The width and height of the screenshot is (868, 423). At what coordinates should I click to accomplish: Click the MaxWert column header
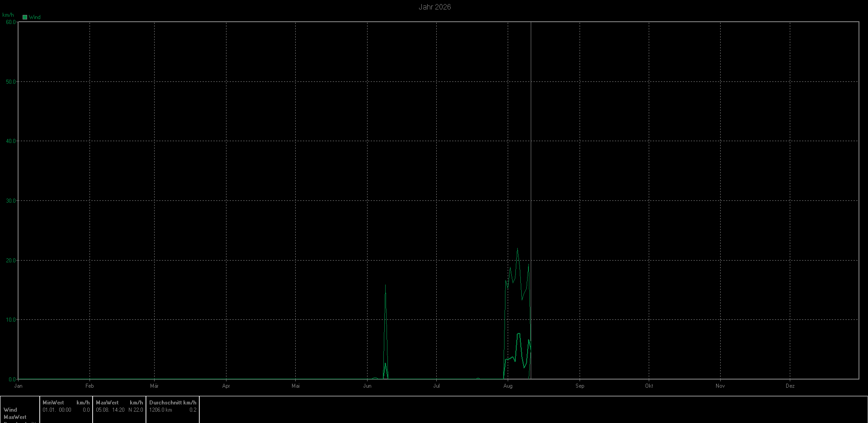(107, 403)
